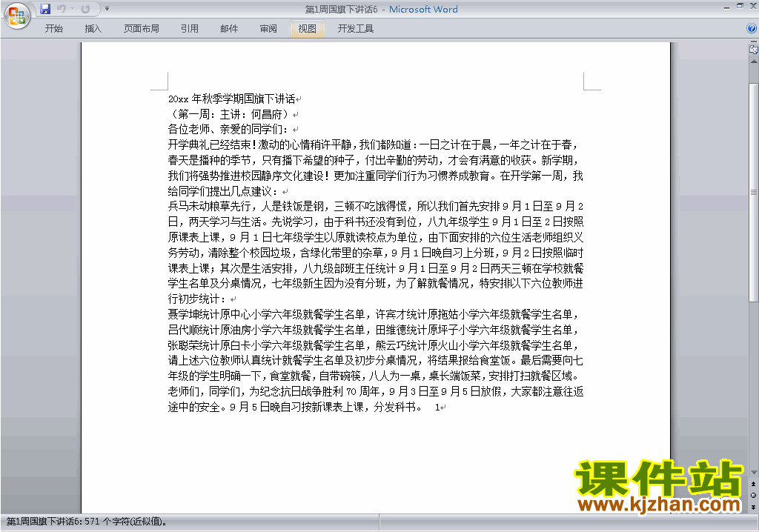Click the highlighted 视图 ribbon tab
The height and width of the screenshot is (532, 759).
coord(308,29)
